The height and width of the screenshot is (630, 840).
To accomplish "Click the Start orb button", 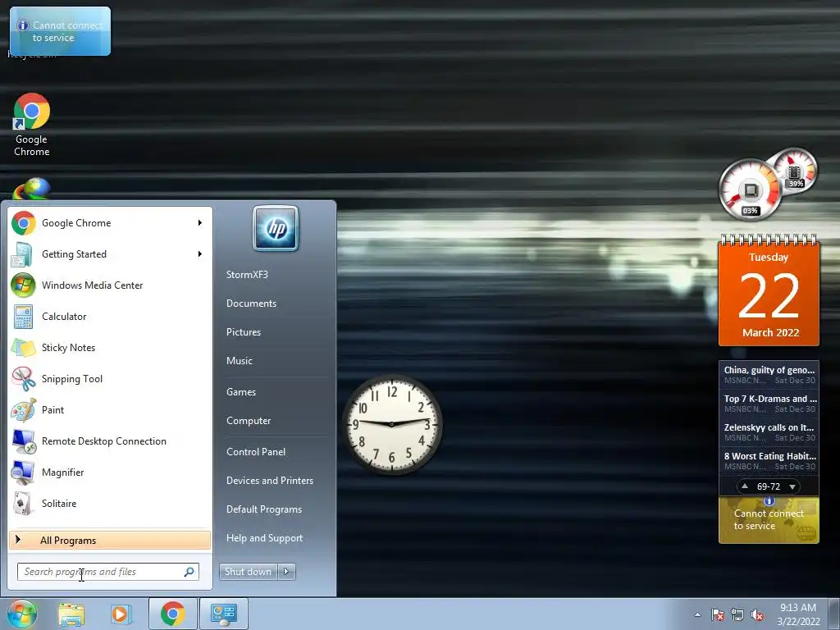I will coord(22,614).
